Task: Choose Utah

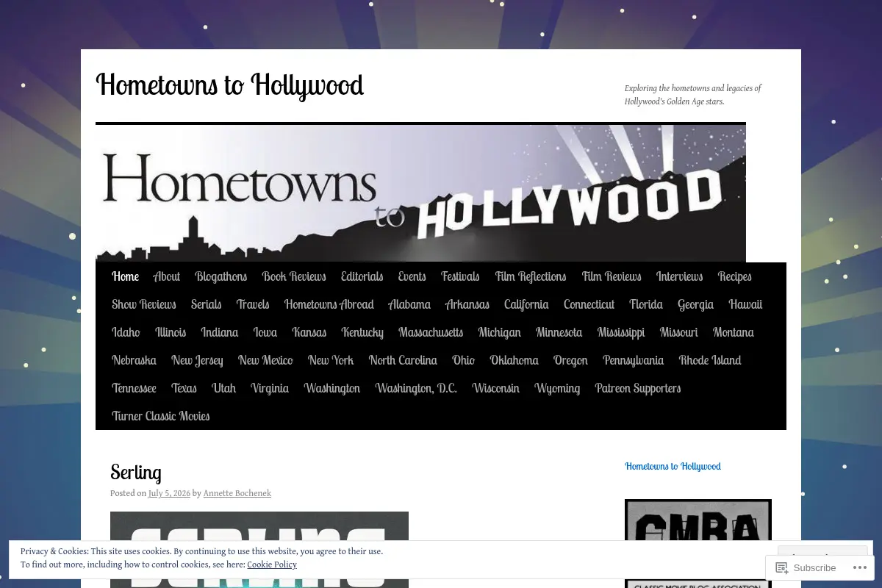Action: [x=224, y=388]
